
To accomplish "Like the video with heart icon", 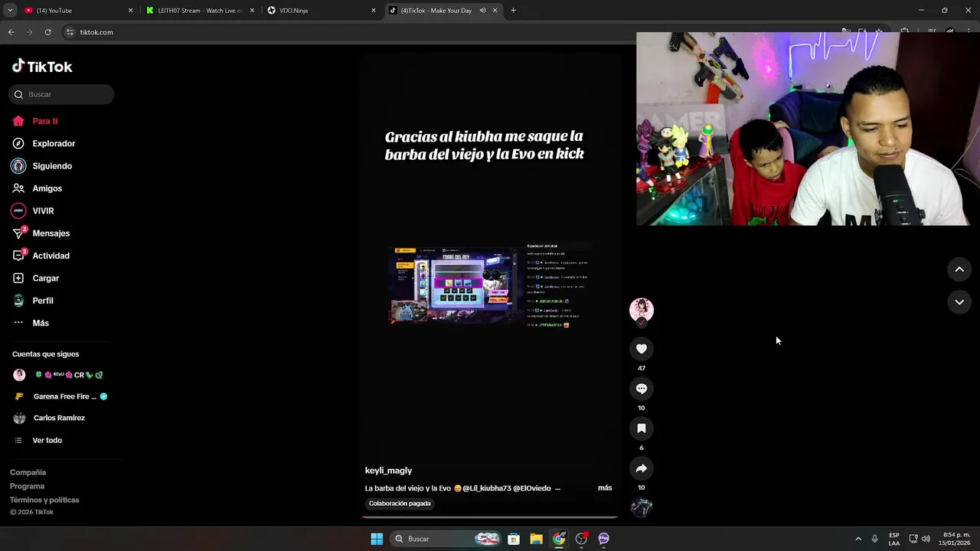I will 642,349.
